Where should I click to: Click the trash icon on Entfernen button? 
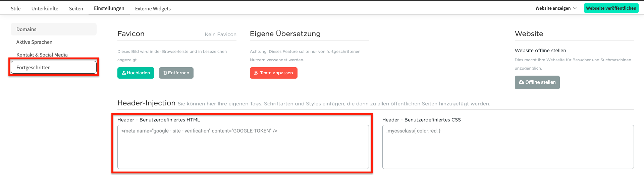[x=165, y=73]
